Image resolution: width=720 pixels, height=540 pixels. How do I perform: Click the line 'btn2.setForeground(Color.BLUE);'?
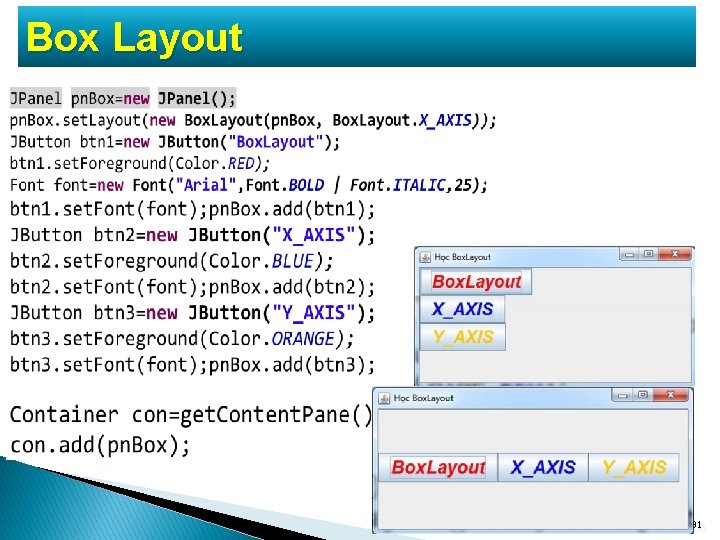(x=171, y=261)
